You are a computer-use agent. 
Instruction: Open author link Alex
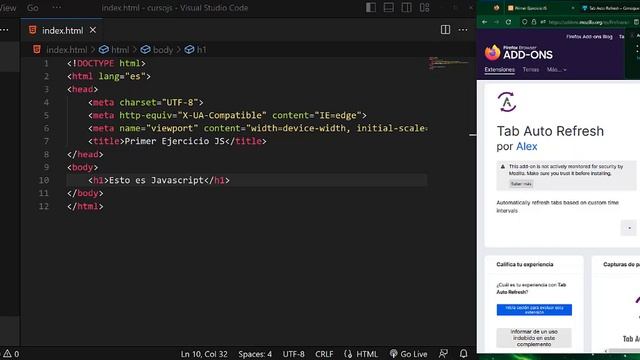(527, 147)
